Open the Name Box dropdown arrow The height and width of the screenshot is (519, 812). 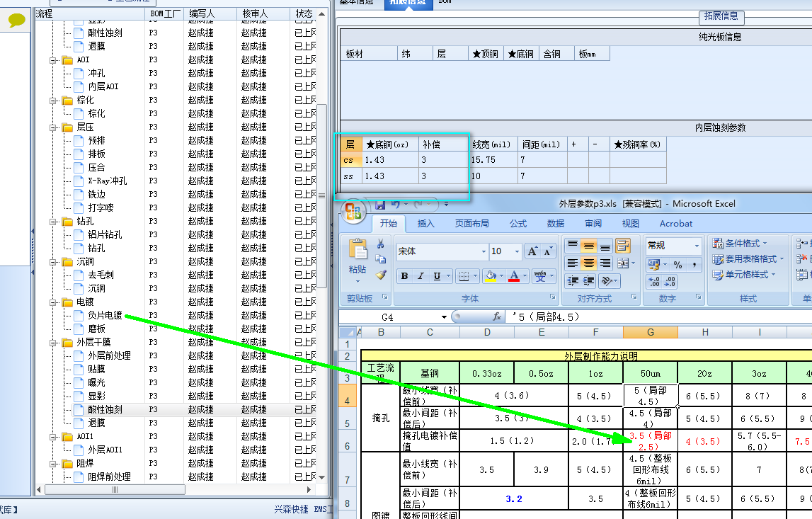445,317
